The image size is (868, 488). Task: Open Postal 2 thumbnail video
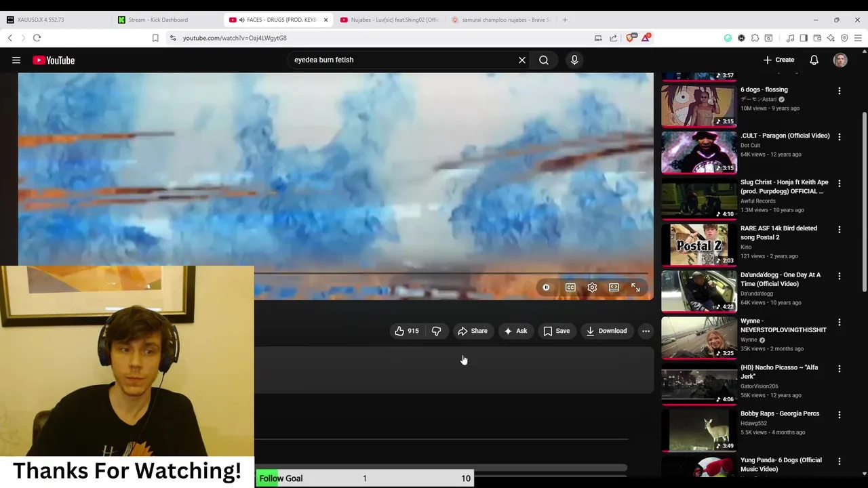coord(698,245)
